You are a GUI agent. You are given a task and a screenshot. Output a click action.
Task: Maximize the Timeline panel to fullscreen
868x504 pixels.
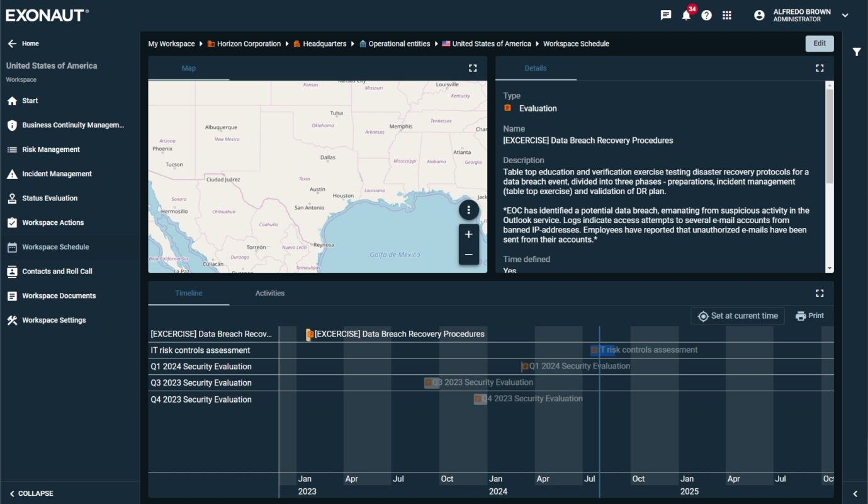pos(820,293)
